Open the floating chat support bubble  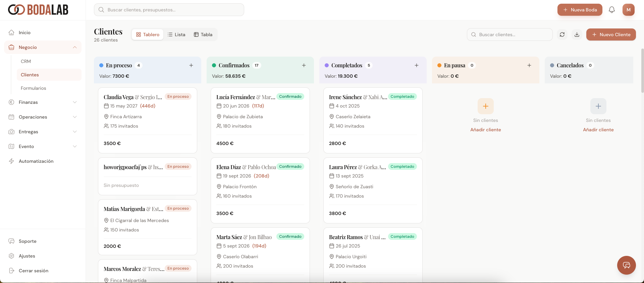(x=626, y=265)
